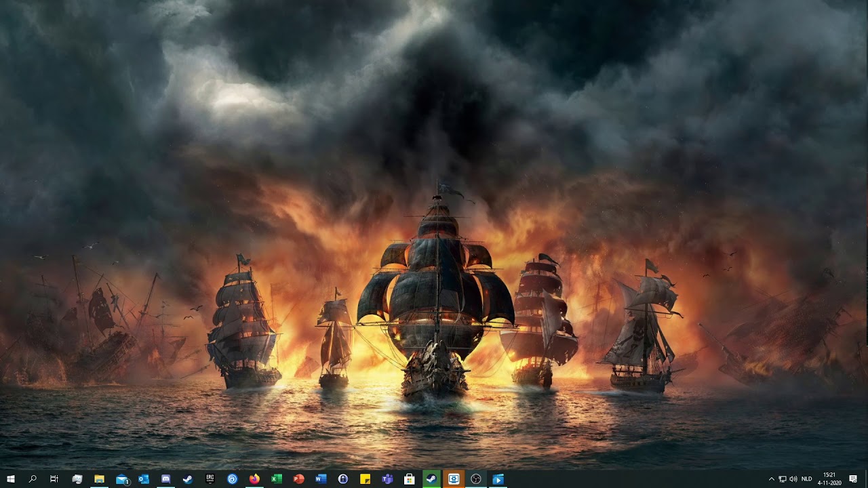Open the orange-highlighted taskbar app

coord(454,479)
